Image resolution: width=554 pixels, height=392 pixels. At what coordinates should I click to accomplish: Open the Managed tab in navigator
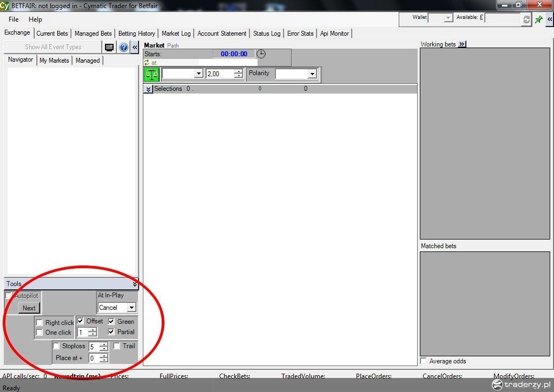[88, 61]
